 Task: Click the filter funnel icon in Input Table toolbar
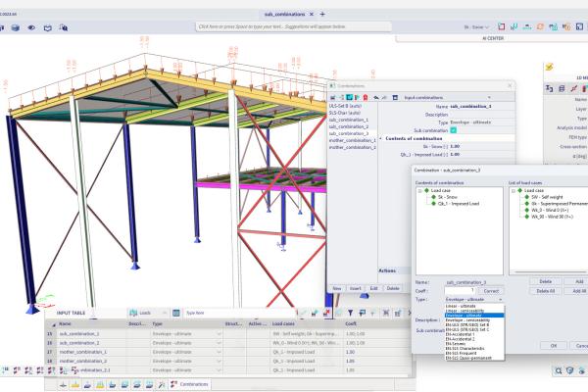[x=350, y=313]
